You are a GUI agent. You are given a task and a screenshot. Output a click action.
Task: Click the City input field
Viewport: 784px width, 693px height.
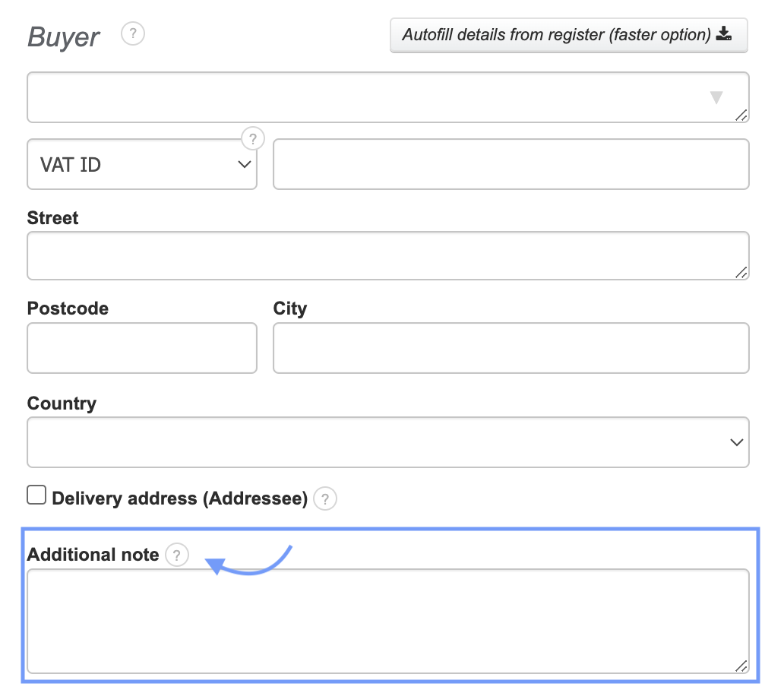click(511, 348)
